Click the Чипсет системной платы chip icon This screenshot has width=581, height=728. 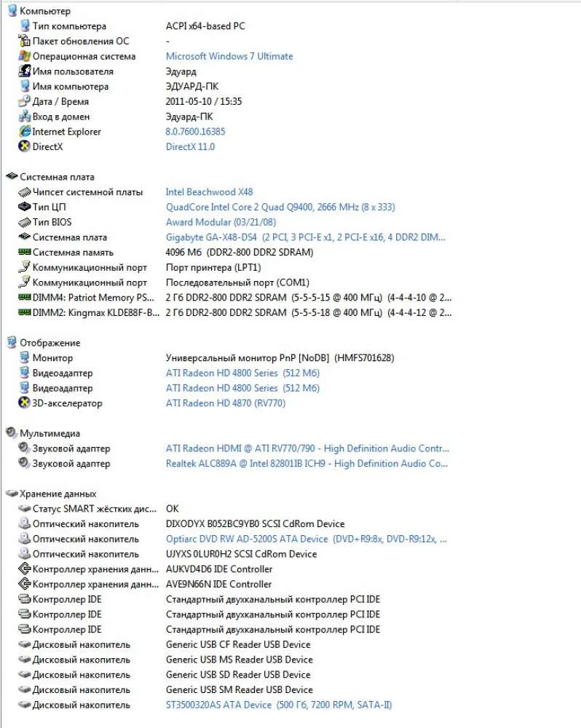coord(25,191)
